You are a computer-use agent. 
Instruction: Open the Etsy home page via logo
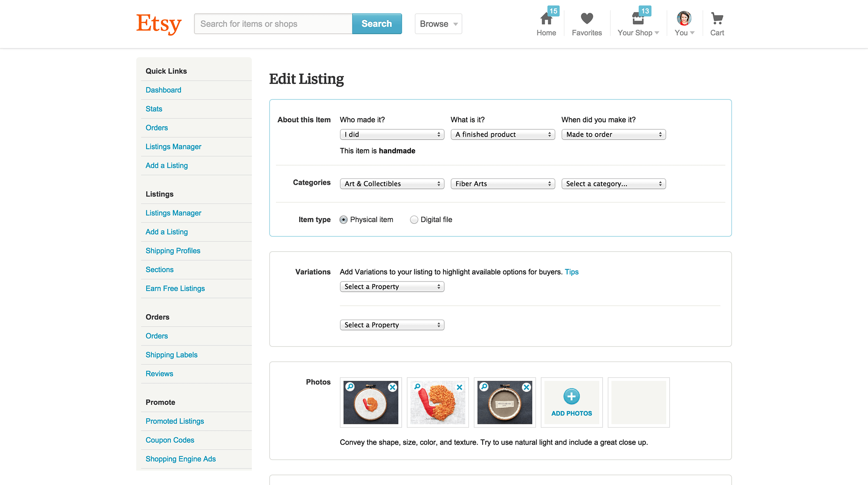tap(159, 24)
